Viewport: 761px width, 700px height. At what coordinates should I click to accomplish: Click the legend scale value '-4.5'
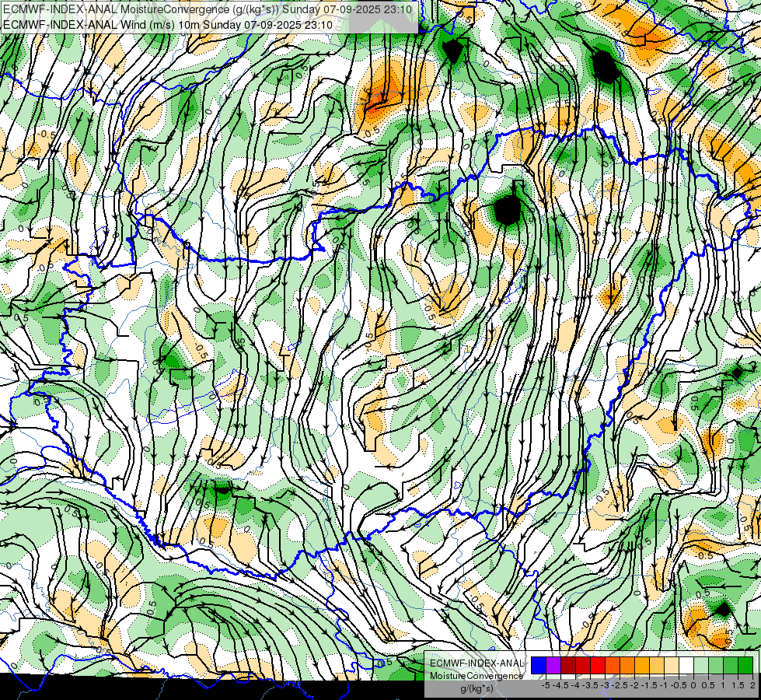click(560, 685)
